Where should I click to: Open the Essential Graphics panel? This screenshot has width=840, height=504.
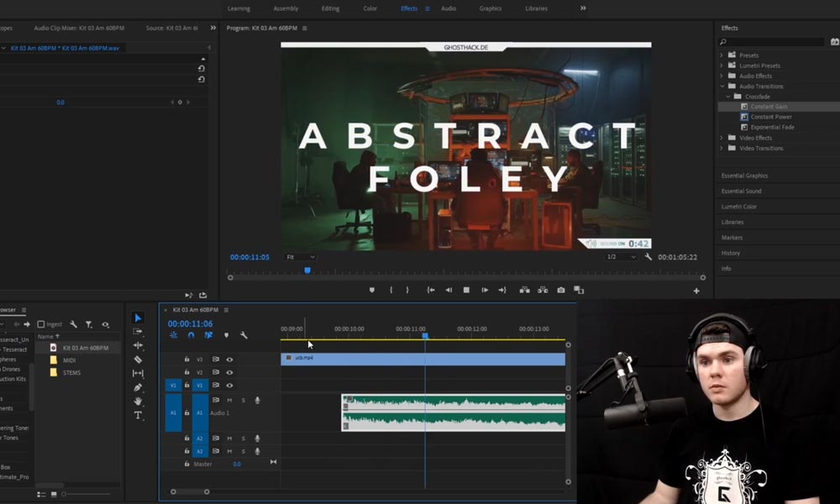744,176
